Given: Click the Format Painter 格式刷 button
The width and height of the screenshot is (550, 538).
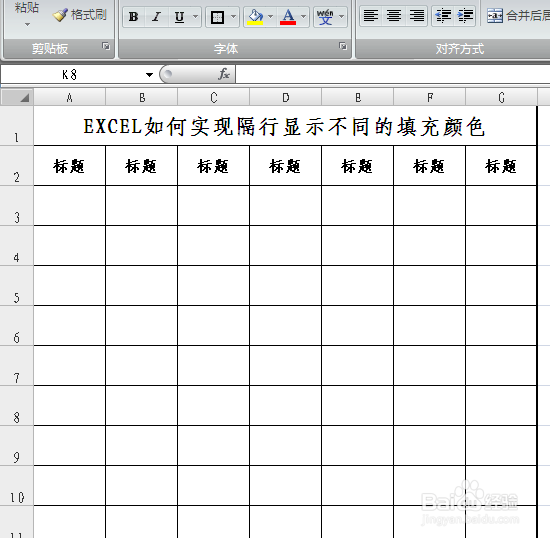Looking at the screenshot, I should (80, 15).
